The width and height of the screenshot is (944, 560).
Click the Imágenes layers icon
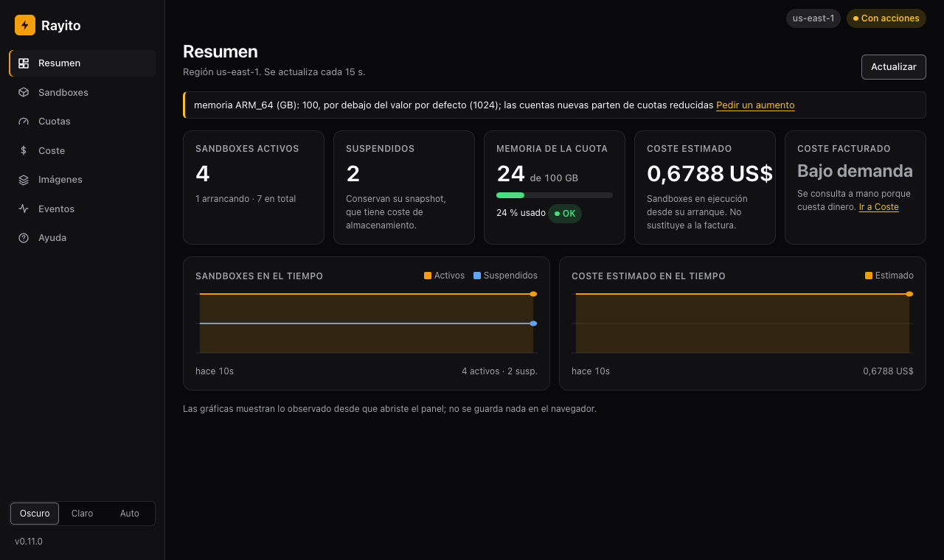click(x=24, y=180)
